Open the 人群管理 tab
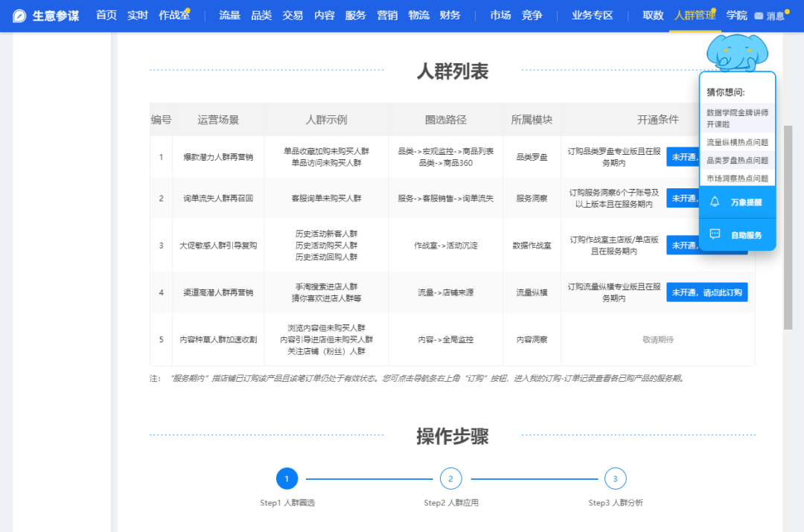Screen dimensions: 804x532 pyautogui.click(x=694, y=16)
